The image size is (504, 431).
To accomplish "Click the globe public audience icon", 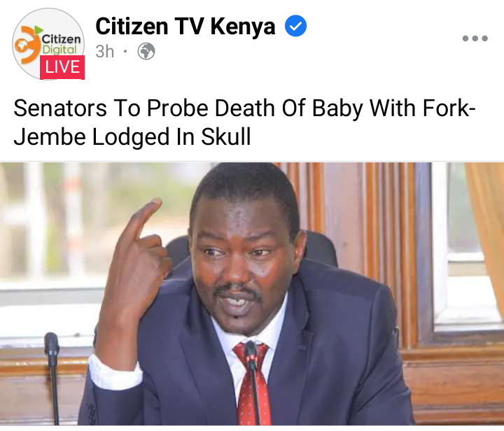I will tap(146, 51).
